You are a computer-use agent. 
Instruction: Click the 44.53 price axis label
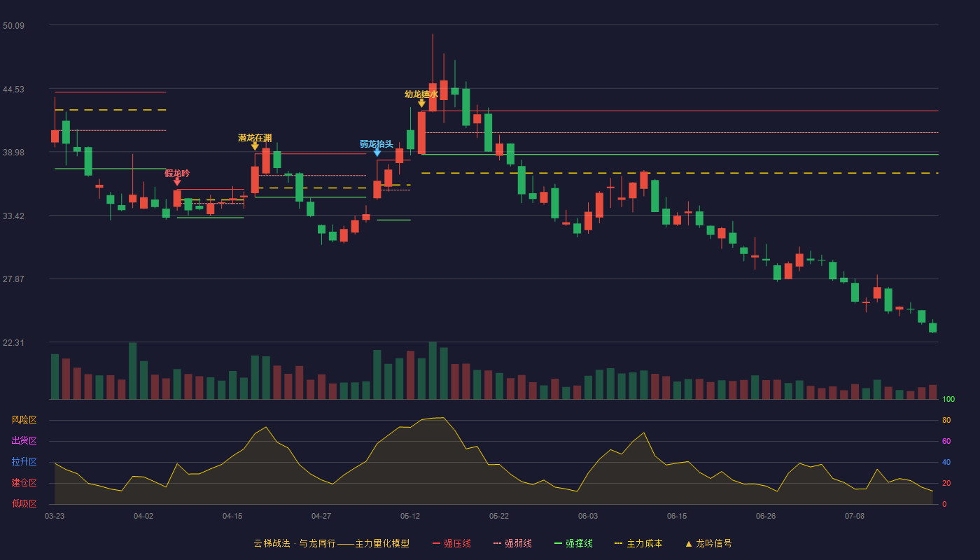click(x=14, y=89)
